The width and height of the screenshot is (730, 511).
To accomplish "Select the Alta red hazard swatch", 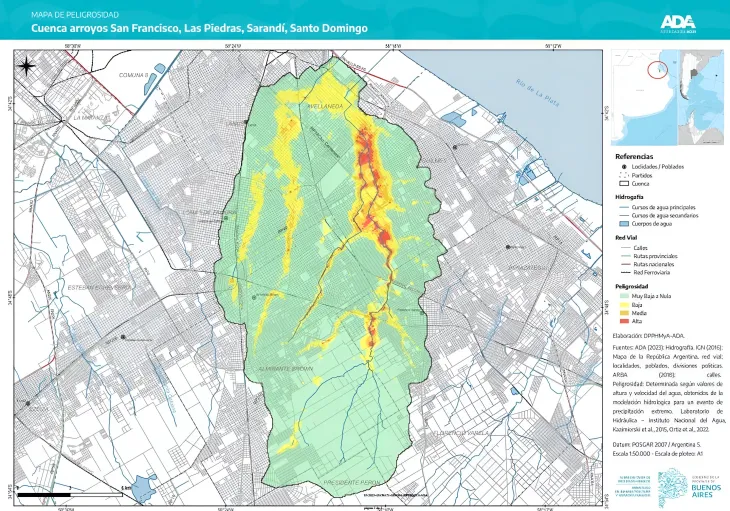I will point(623,322).
